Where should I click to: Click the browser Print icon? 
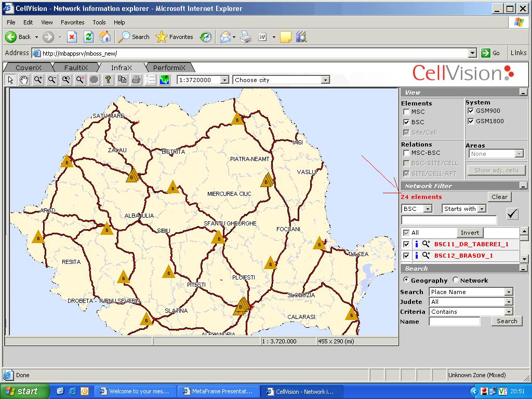coord(245,37)
